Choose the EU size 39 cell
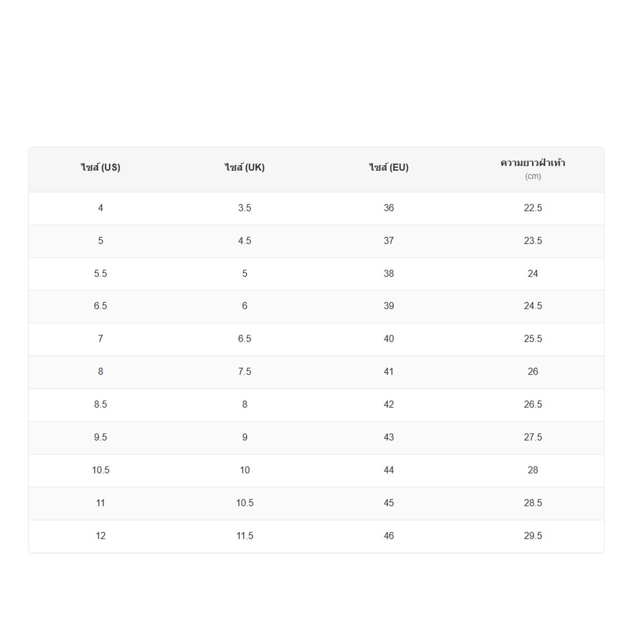644x644 pixels. [x=389, y=306]
